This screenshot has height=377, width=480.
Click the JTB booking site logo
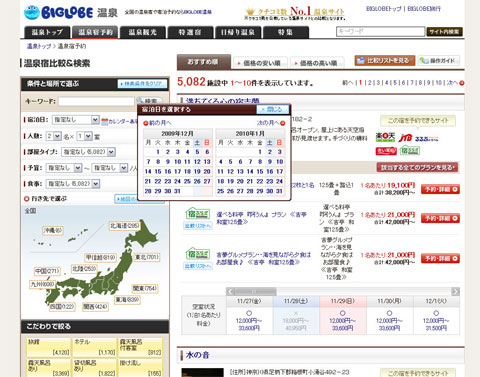pyautogui.click(x=405, y=137)
